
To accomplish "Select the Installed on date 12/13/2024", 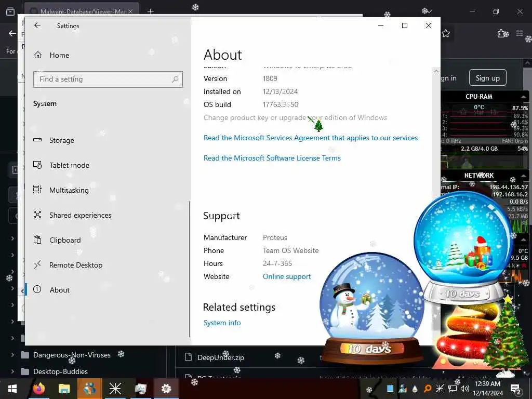I will [x=280, y=91].
